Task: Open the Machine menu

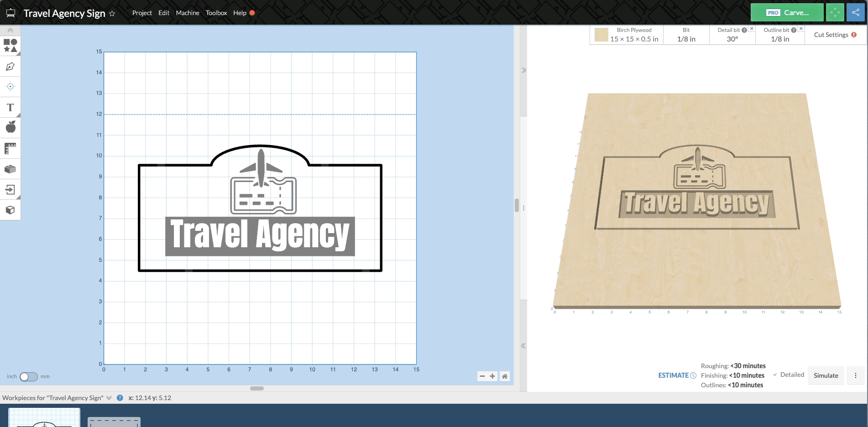Action: tap(187, 13)
